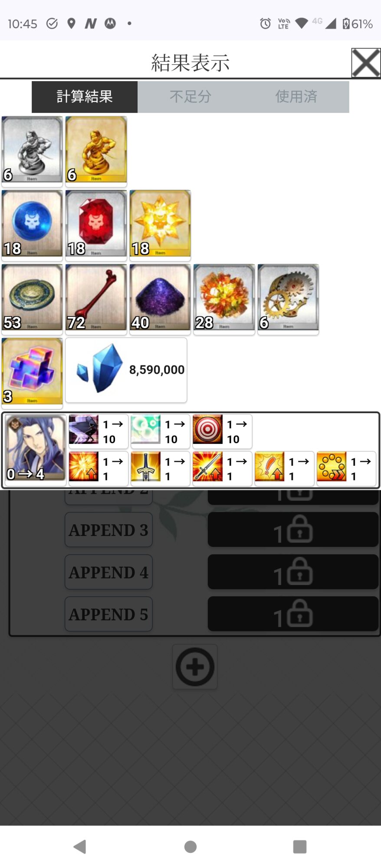Tap the golden star skull gem item

(160, 224)
